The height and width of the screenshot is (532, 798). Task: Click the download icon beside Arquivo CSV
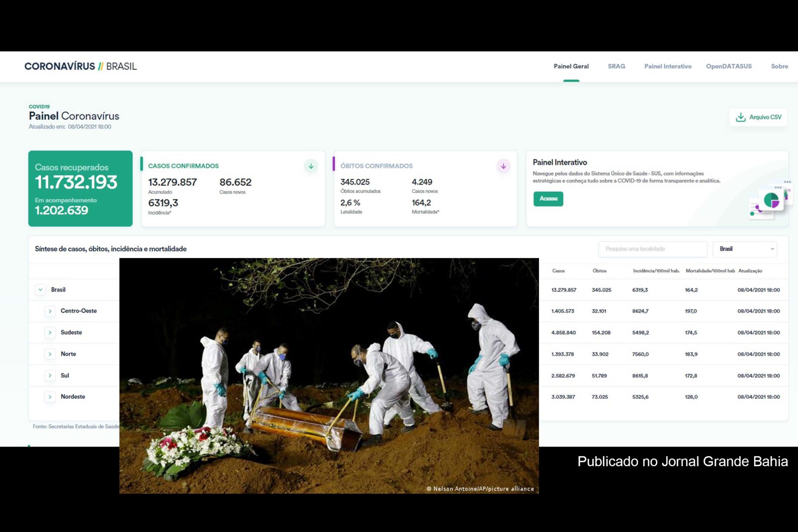pos(740,117)
